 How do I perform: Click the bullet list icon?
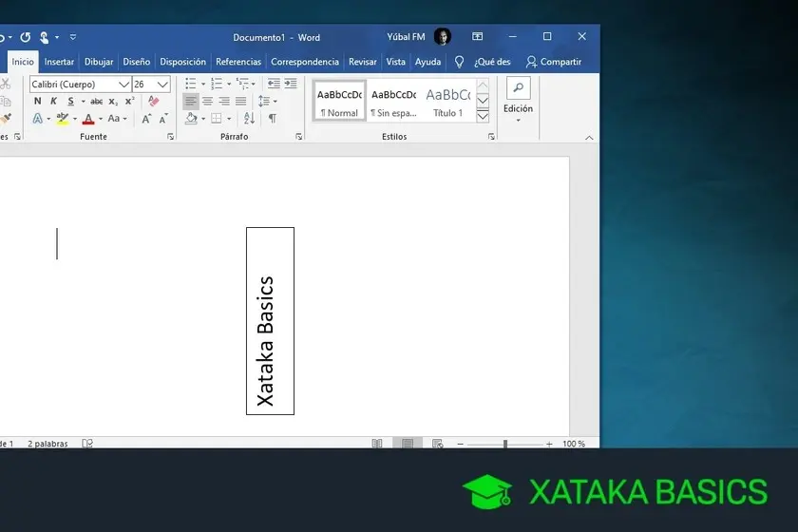point(190,85)
